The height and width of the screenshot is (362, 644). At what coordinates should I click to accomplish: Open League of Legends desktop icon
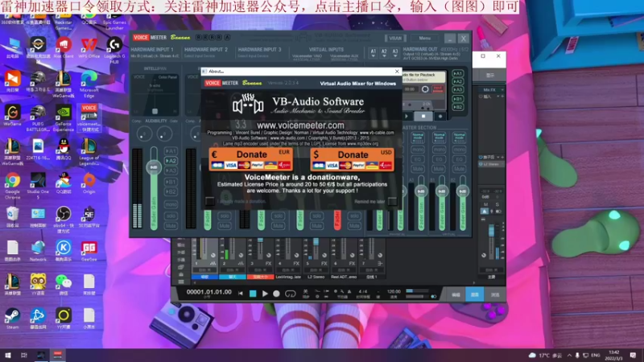(x=89, y=152)
